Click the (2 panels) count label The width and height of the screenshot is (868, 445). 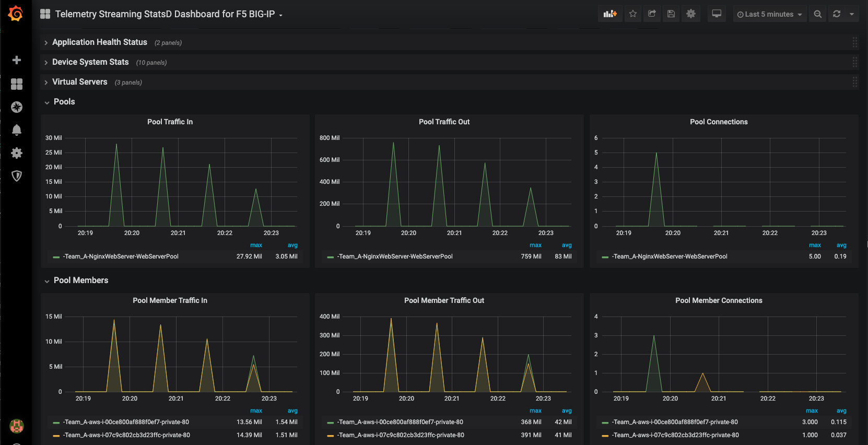tap(168, 43)
